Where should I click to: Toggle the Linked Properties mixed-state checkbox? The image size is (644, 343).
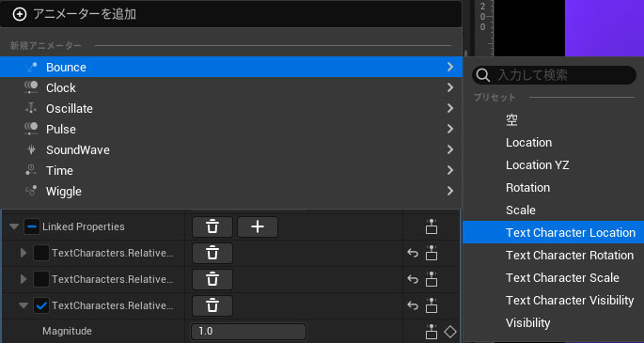32,226
